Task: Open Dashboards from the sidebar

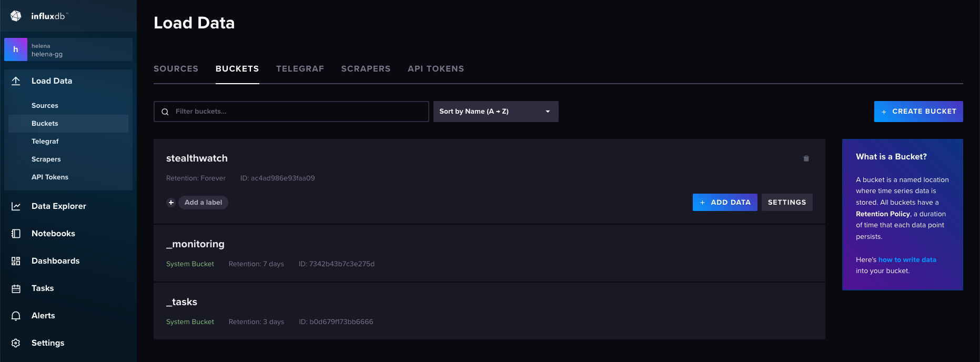Action: [55, 261]
